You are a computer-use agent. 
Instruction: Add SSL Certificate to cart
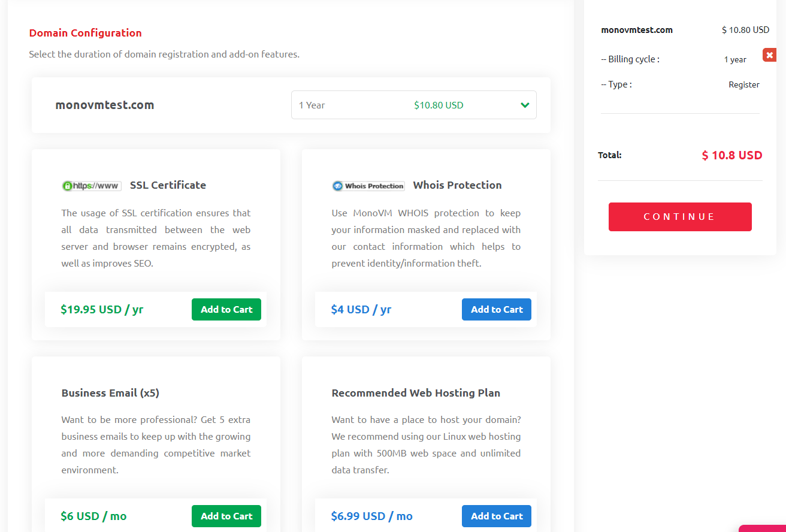point(226,309)
